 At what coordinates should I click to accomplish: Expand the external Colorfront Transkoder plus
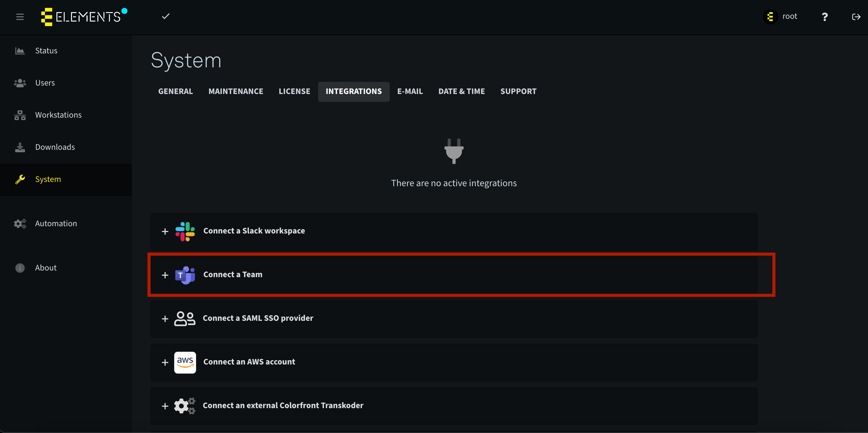[165, 406]
